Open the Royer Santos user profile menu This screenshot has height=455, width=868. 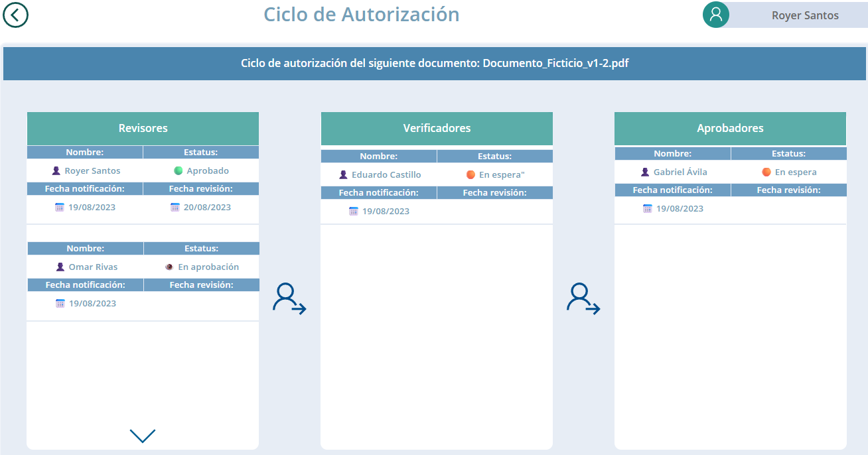[804, 15]
